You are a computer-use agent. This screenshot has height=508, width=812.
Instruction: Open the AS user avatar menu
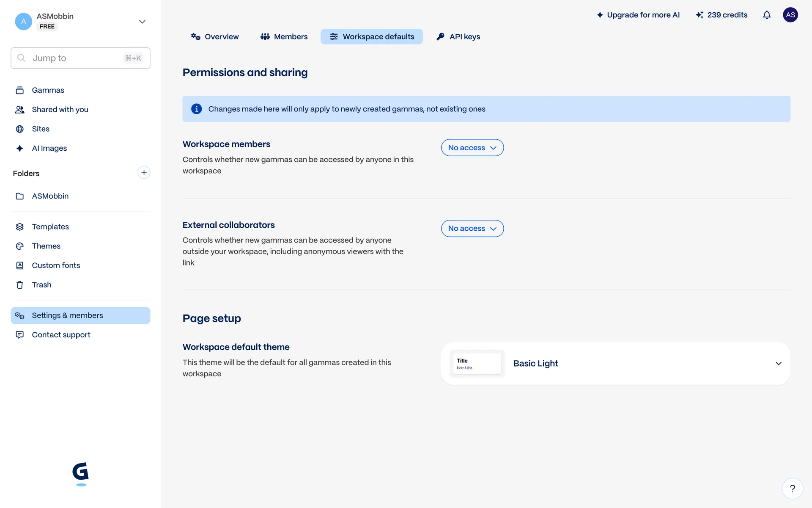[790, 15]
